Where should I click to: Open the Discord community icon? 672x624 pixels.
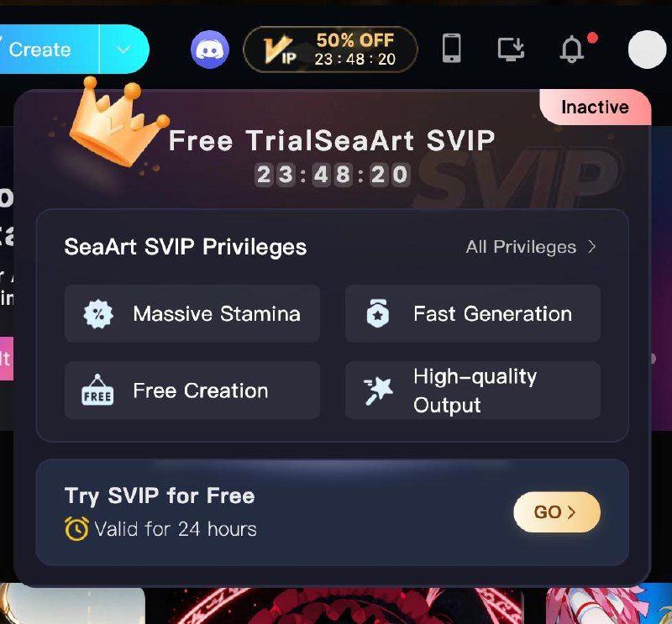(209, 50)
